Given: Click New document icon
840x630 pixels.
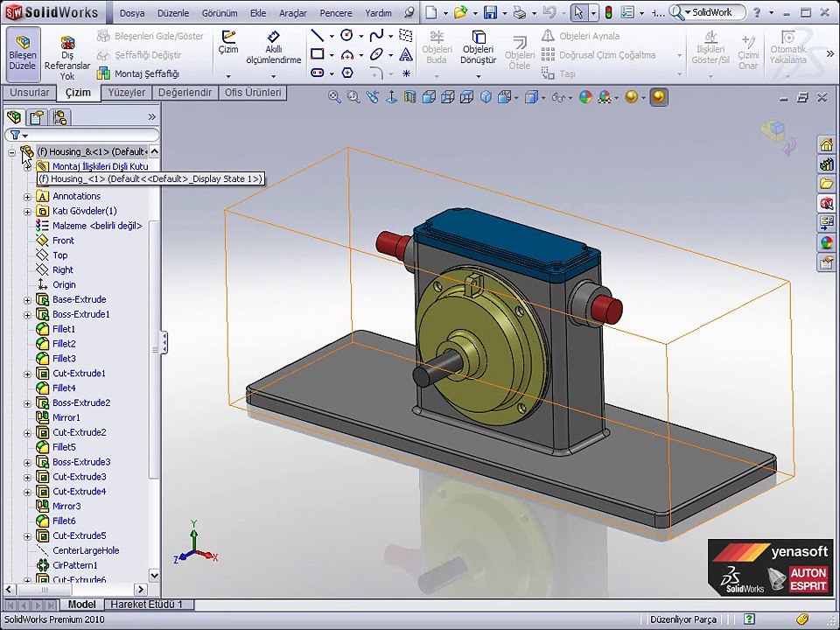Looking at the screenshot, I should coord(431,12).
